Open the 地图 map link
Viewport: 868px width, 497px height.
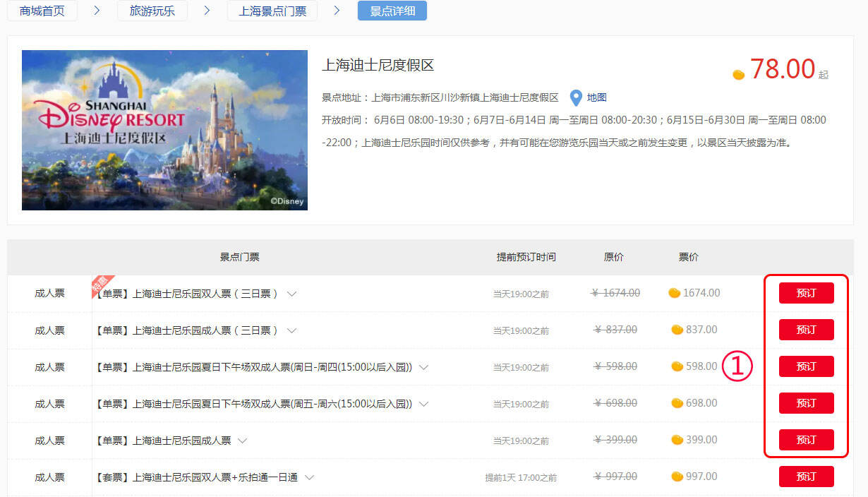pyautogui.click(x=596, y=97)
